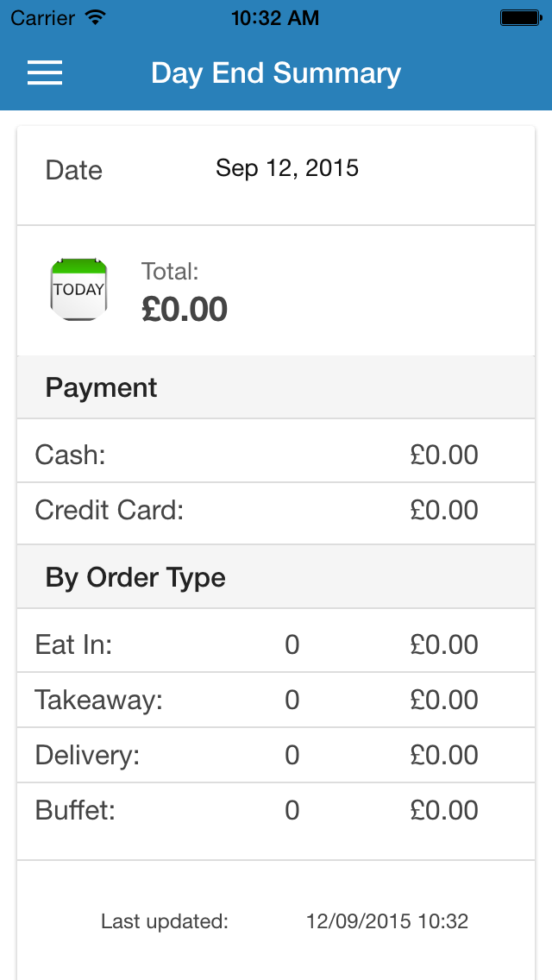Tap the battery indicator icon
Screen dimensions: 552x980
[520, 17]
